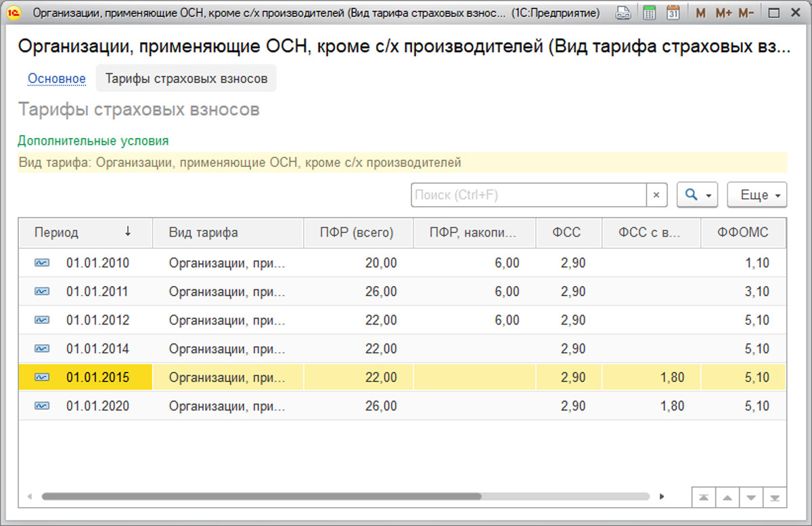Screen dimensions: 812x526
Task: Sort by the Период column header
Action: click(85, 233)
